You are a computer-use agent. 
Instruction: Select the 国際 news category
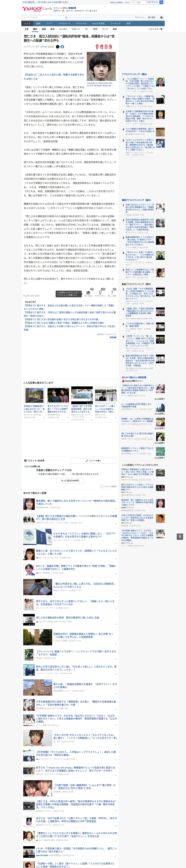(44, 29)
